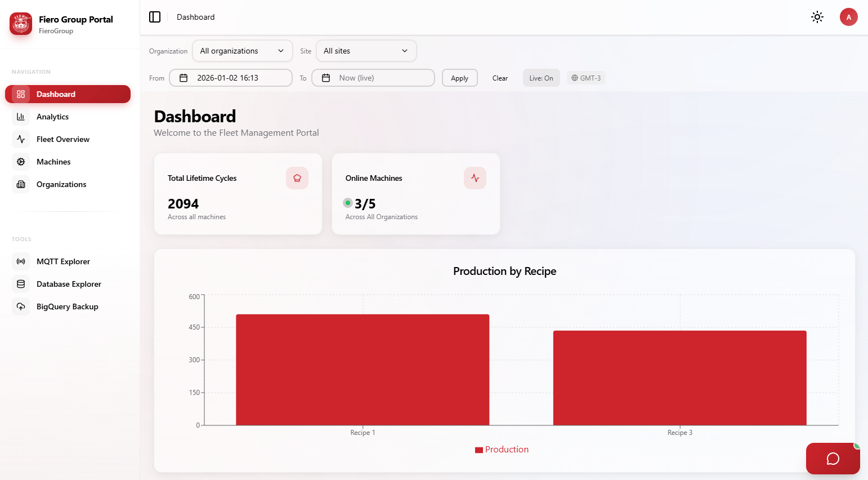Open the From date picker

click(230, 78)
